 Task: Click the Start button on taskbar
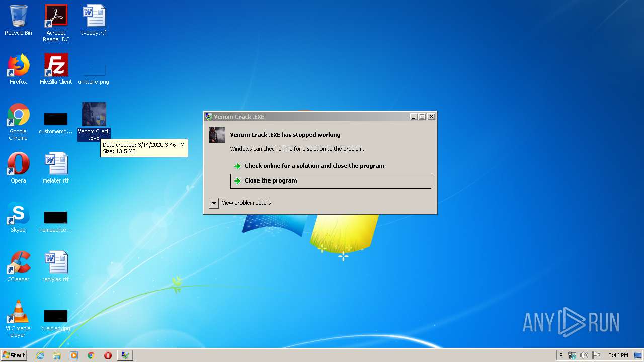pos(14,355)
